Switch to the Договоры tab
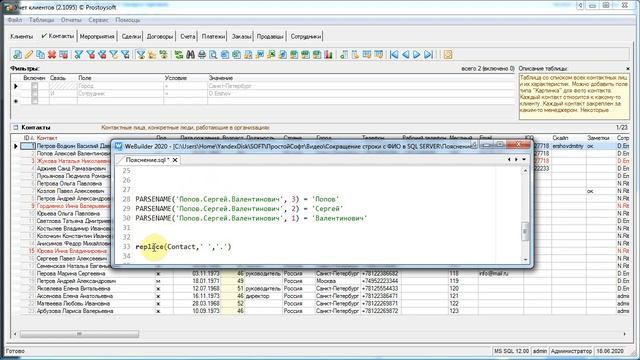Viewport: 640px width, 360px height. point(160,36)
